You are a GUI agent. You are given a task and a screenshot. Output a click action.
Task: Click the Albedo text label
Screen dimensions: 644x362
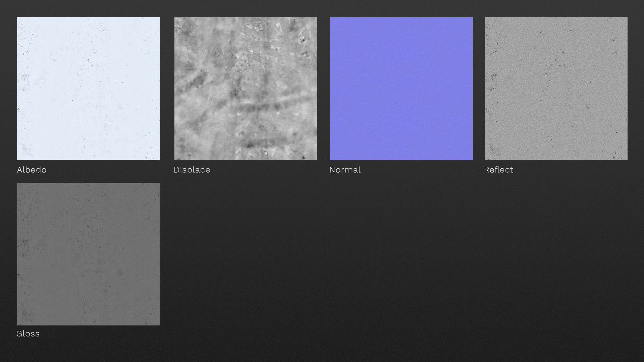pyautogui.click(x=32, y=170)
